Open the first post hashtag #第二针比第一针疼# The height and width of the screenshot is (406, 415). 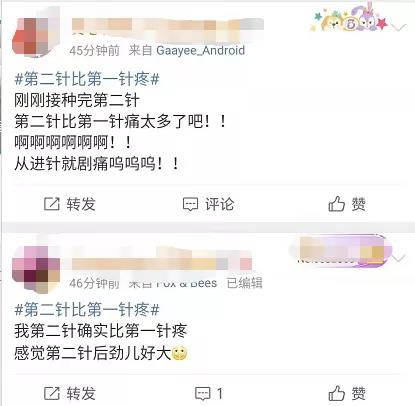87,79
